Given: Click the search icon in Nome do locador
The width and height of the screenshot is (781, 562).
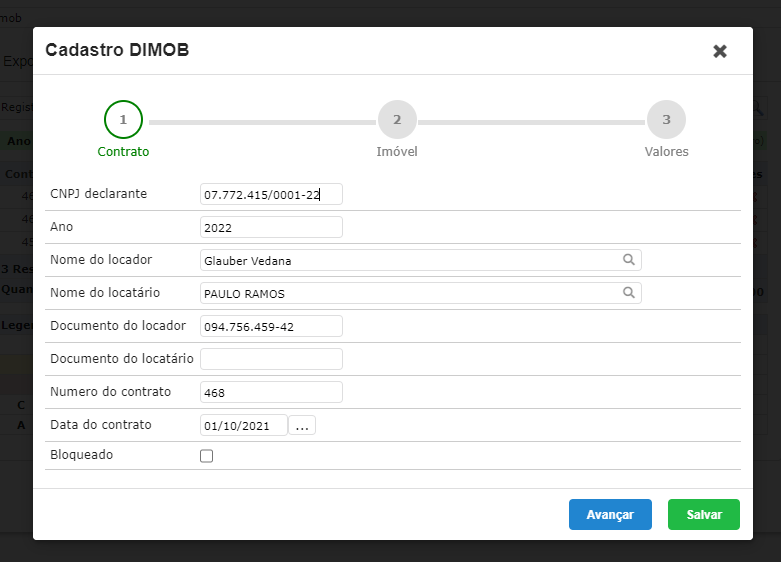Looking at the screenshot, I should (x=629, y=260).
